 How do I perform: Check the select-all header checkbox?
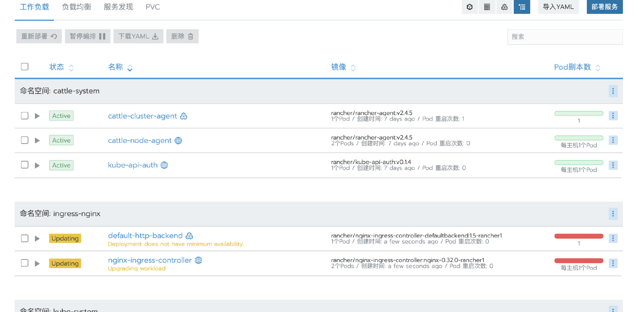25,67
